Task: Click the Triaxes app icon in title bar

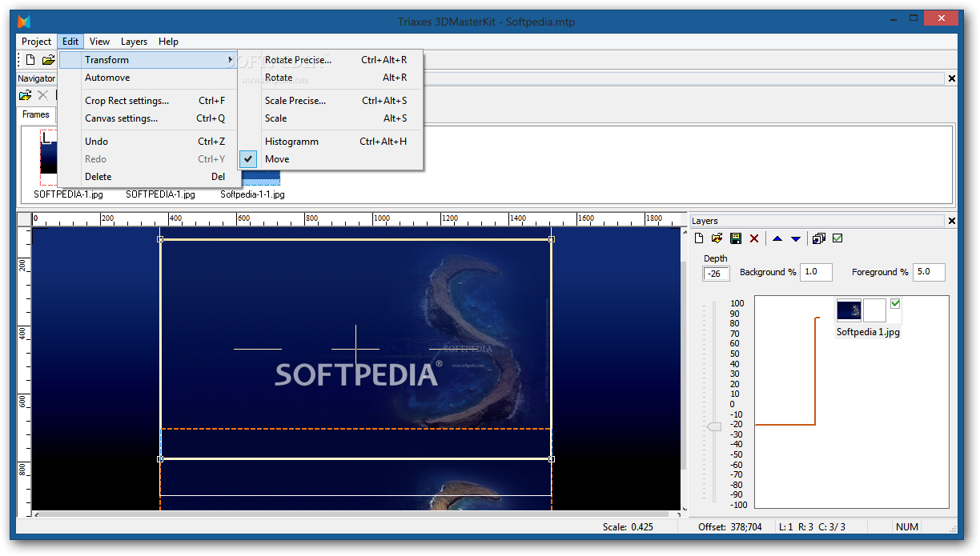Action: [x=24, y=21]
